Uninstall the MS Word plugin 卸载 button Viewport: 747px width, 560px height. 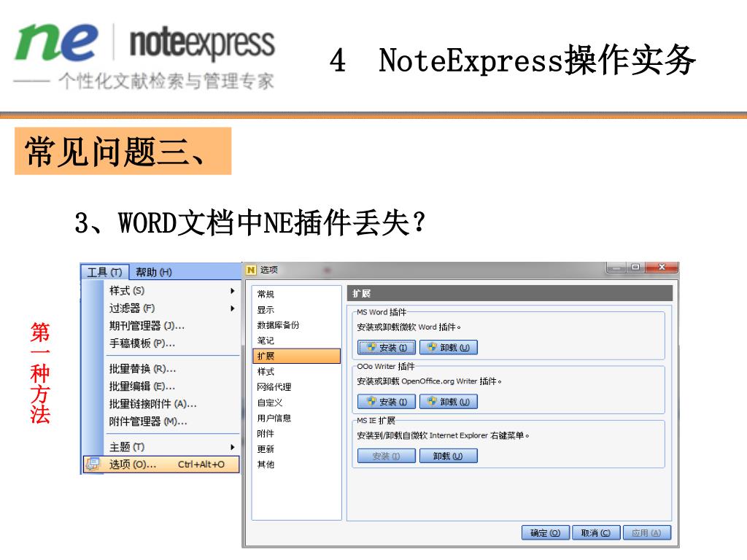(449, 348)
